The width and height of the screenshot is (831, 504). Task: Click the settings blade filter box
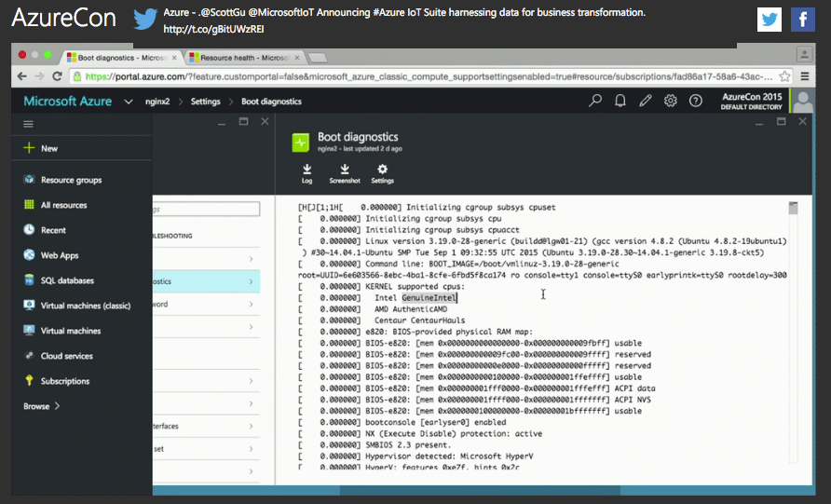point(206,209)
